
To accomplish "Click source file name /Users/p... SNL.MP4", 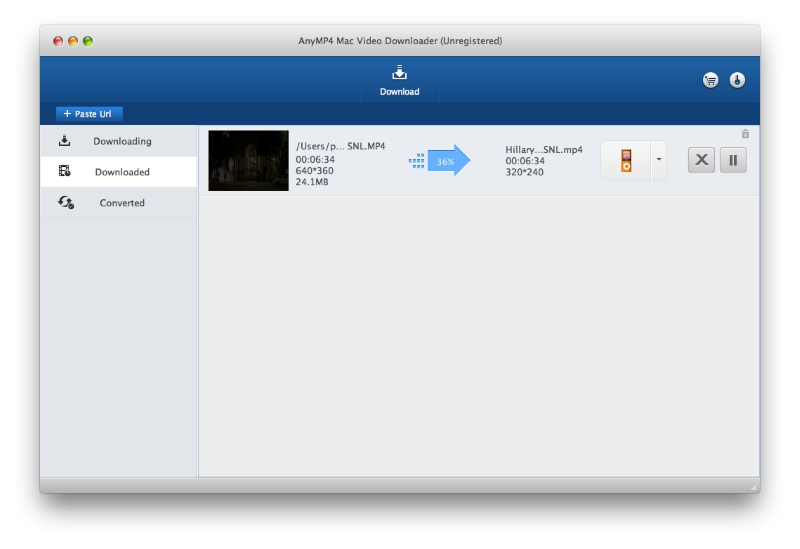I will (340, 146).
